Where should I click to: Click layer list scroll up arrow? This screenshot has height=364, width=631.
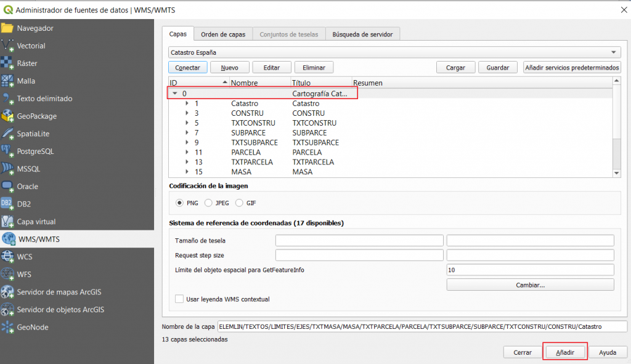[616, 81]
